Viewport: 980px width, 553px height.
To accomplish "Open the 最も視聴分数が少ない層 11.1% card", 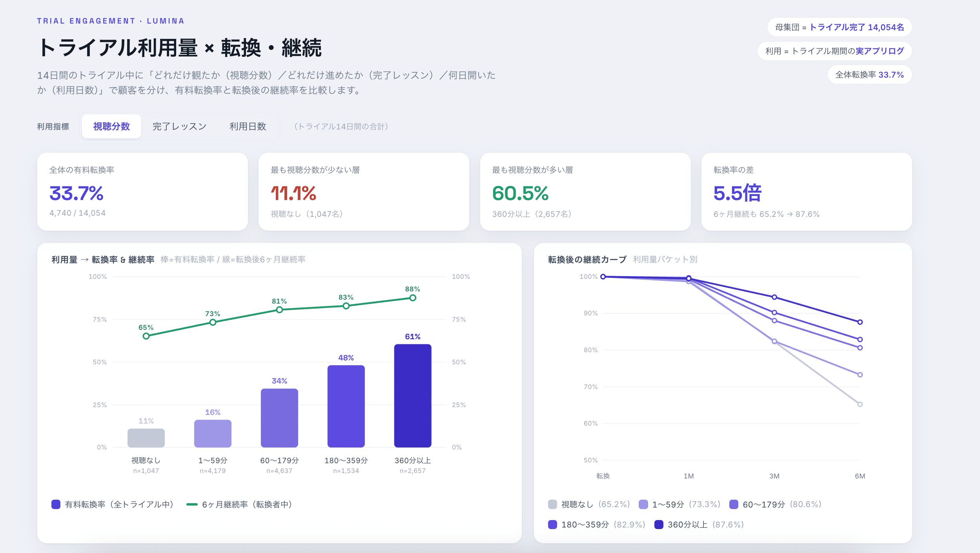I will point(364,191).
